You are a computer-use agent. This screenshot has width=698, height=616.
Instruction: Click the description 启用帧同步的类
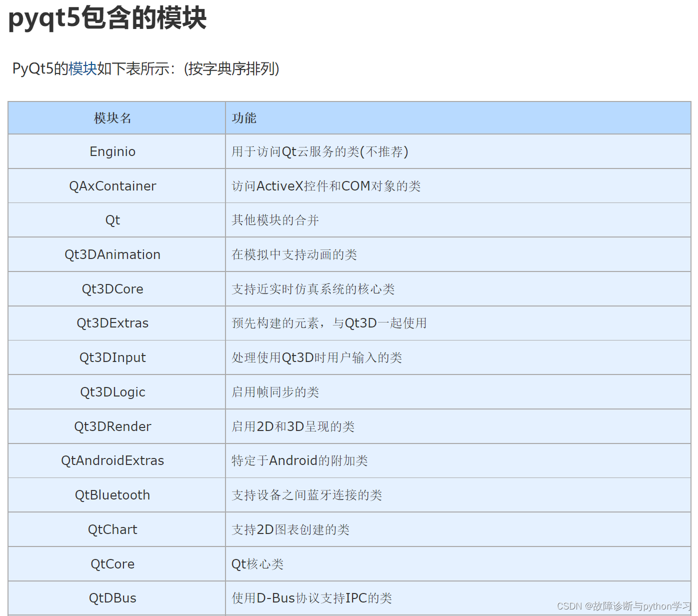click(275, 392)
